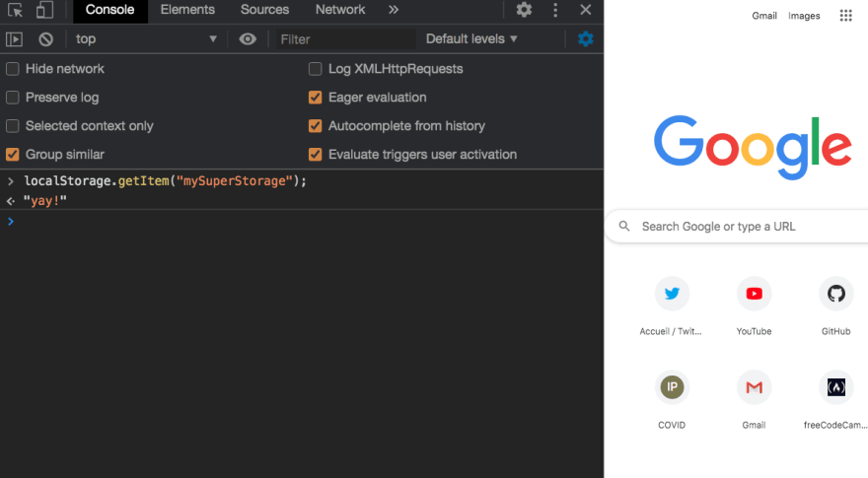Screen dimensions: 868x478
Task: Open the DevTools three-dot menu
Action: [555, 10]
